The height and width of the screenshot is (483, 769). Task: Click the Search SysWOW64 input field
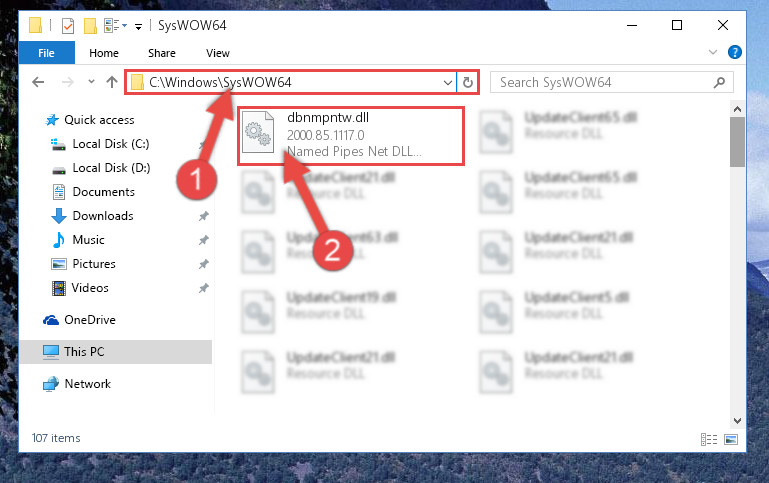coord(605,82)
